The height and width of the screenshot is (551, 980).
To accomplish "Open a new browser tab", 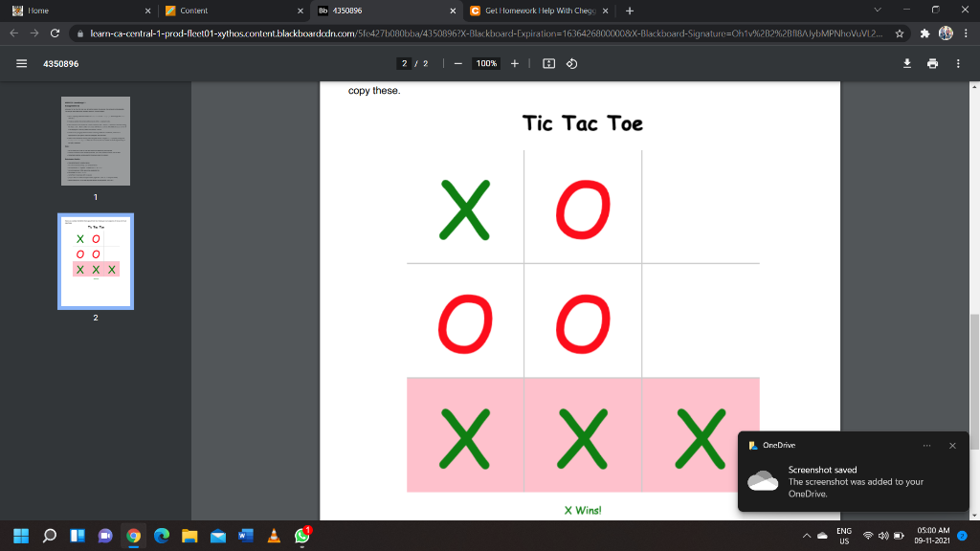I will click(629, 11).
